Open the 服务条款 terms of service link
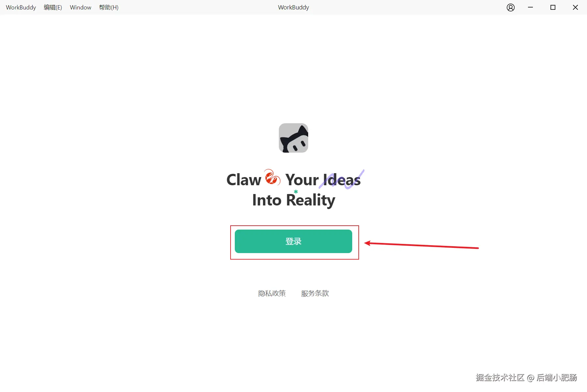Image resolution: width=587 pixels, height=392 pixels. pos(315,294)
